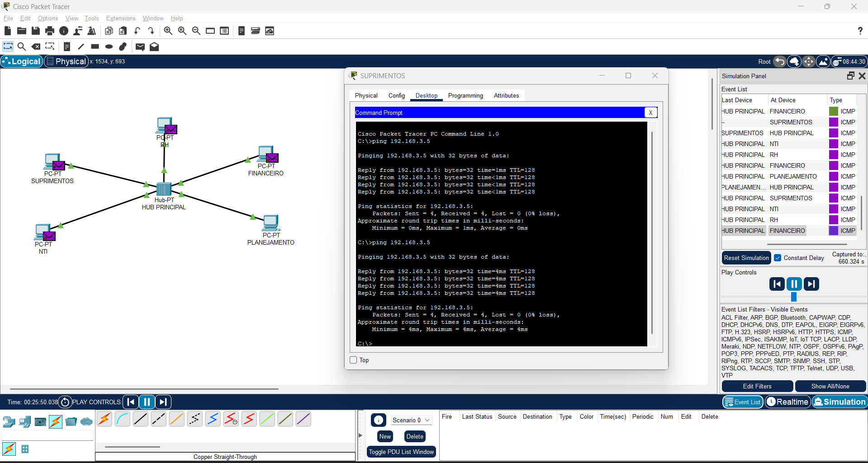Switch to the Programming tab
The height and width of the screenshot is (463, 868).
[x=465, y=95]
